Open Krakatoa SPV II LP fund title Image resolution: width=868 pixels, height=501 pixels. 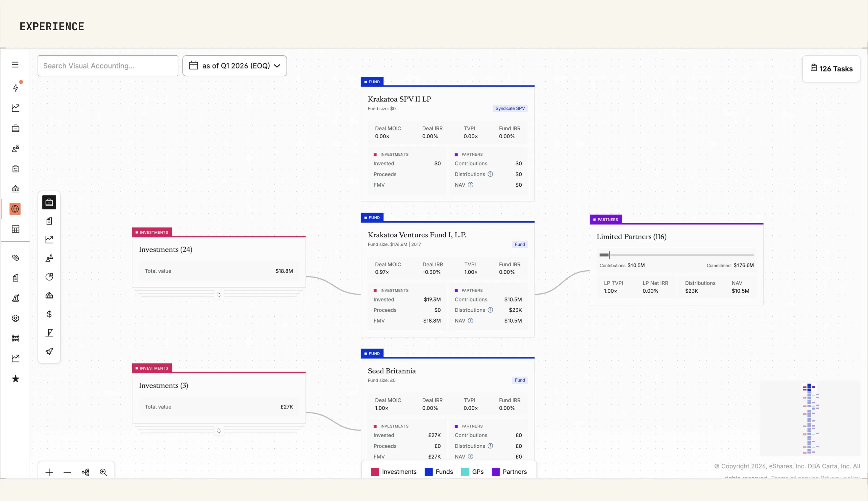point(399,99)
